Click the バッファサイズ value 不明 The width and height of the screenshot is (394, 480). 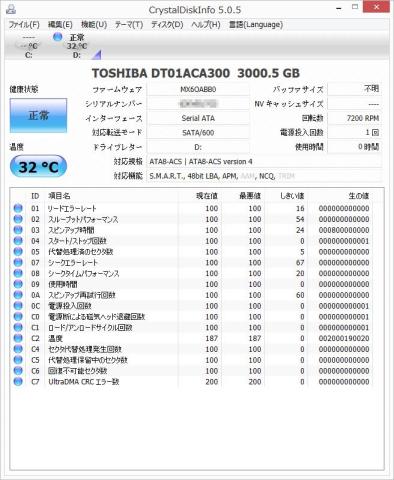coord(355,89)
